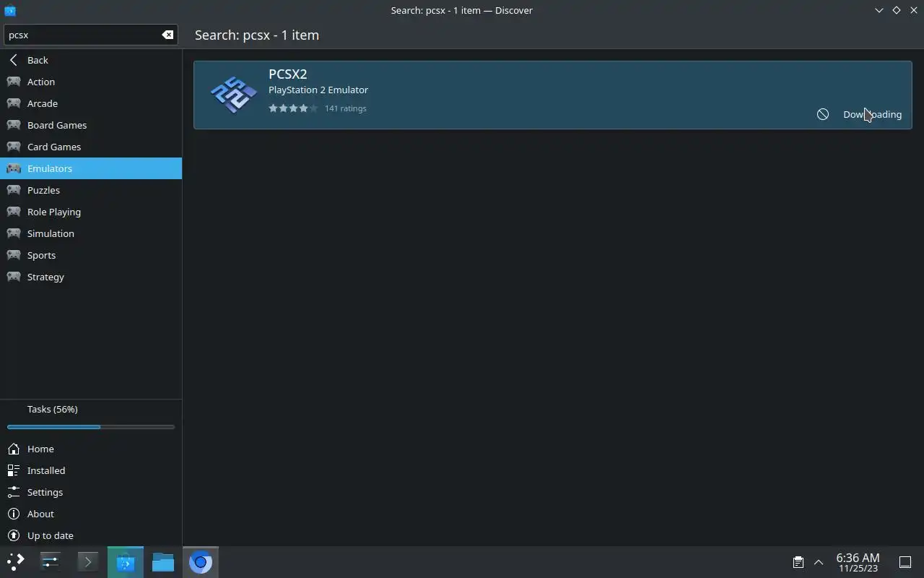Switch to Discover store in taskbar
Image resolution: width=924 pixels, height=578 pixels.
pyautogui.click(x=125, y=561)
